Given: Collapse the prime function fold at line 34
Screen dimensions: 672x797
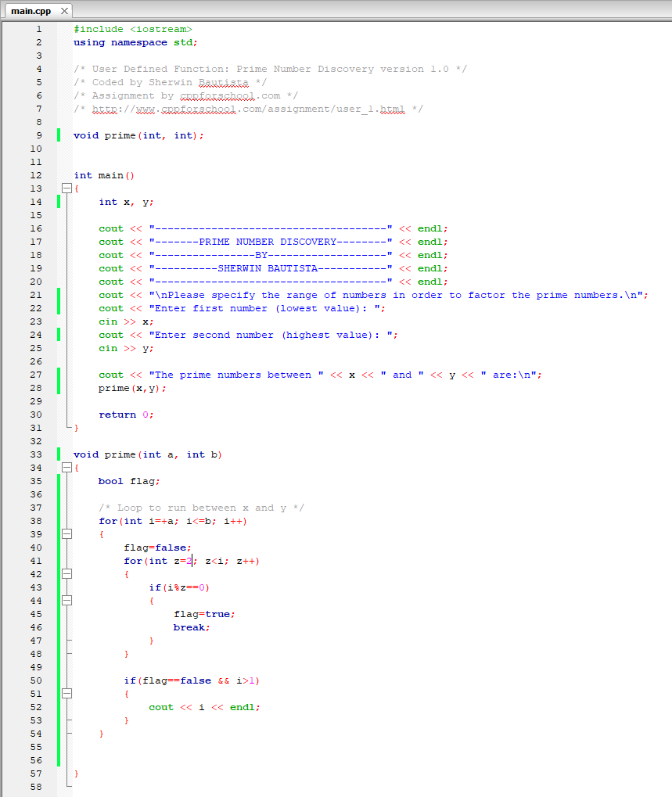Looking at the screenshot, I should 66,468.
